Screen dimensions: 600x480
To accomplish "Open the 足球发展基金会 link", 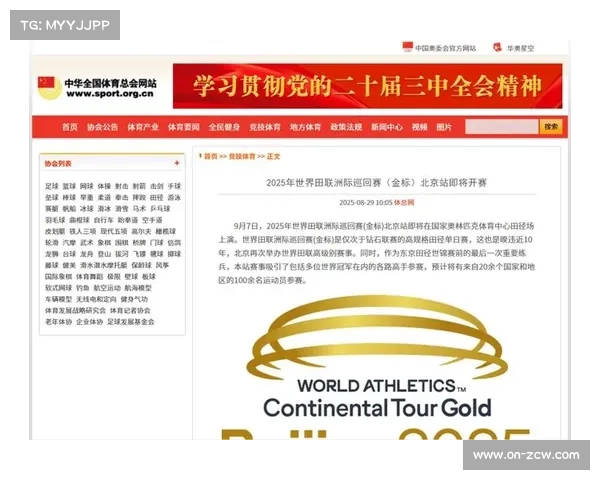I will (x=130, y=322).
